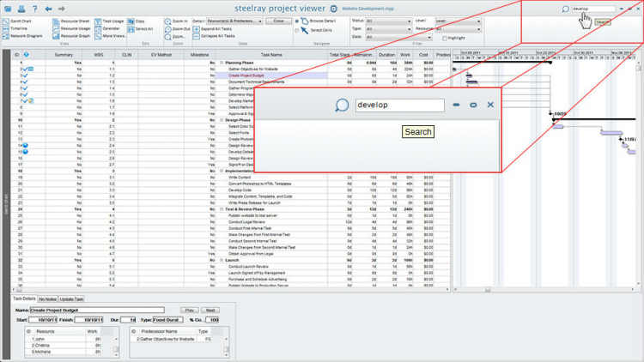Open the Network Diagram view

tap(22, 36)
